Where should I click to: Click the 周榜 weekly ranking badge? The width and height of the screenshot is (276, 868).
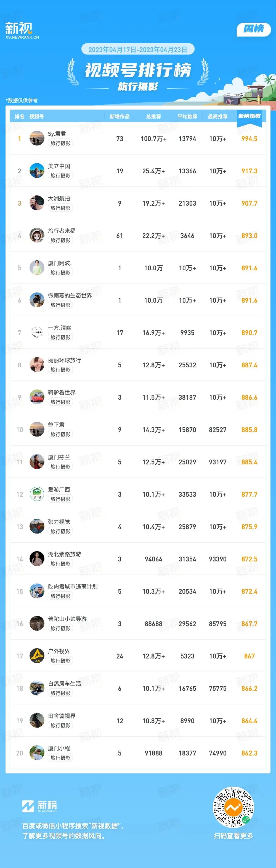coord(254,29)
